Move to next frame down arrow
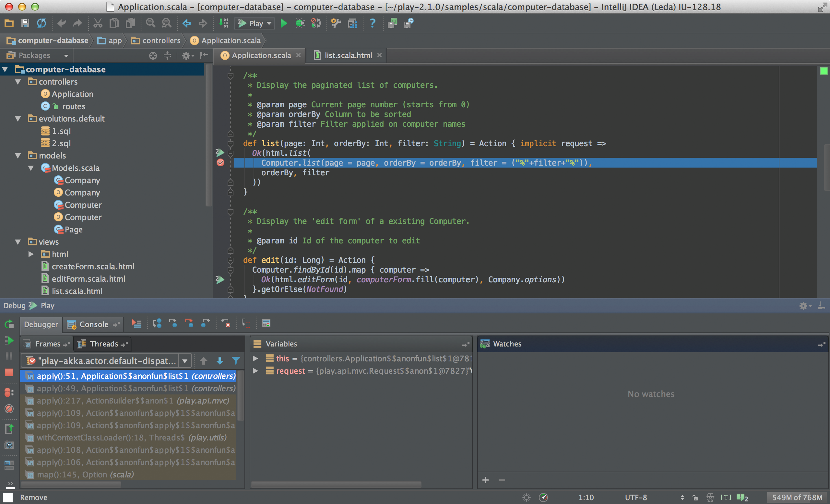 [219, 360]
